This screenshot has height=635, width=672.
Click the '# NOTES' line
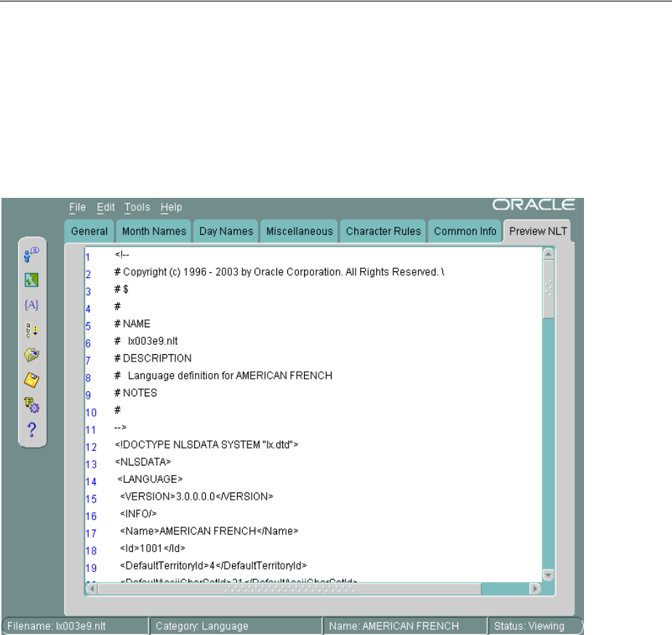pyautogui.click(x=135, y=393)
